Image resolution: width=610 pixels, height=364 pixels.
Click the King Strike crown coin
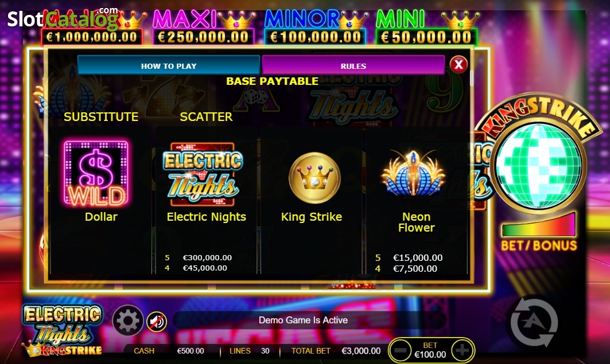coord(314,178)
